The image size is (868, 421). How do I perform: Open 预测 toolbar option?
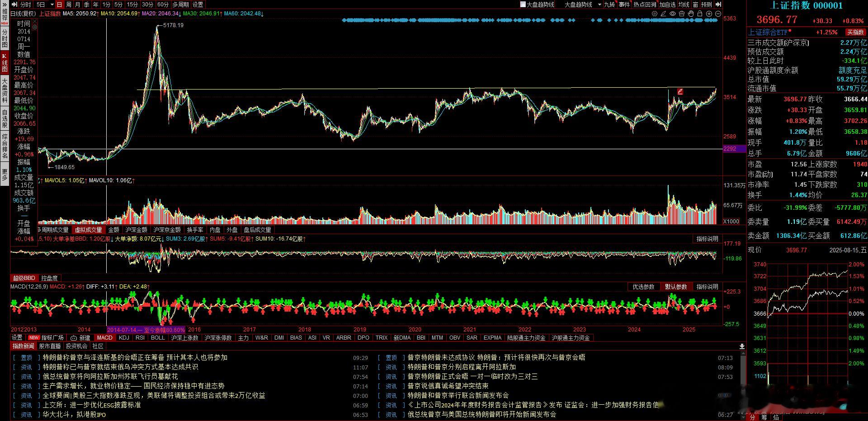click(707, 5)
